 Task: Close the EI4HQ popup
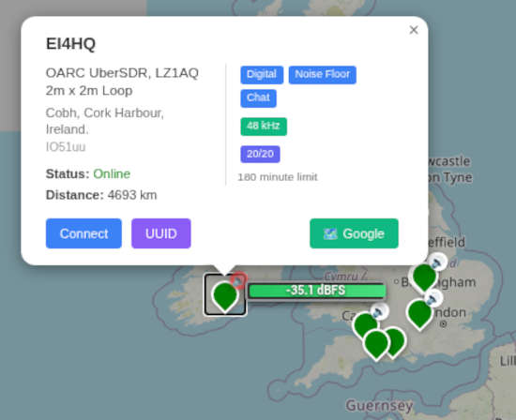[x=414, y=30]
